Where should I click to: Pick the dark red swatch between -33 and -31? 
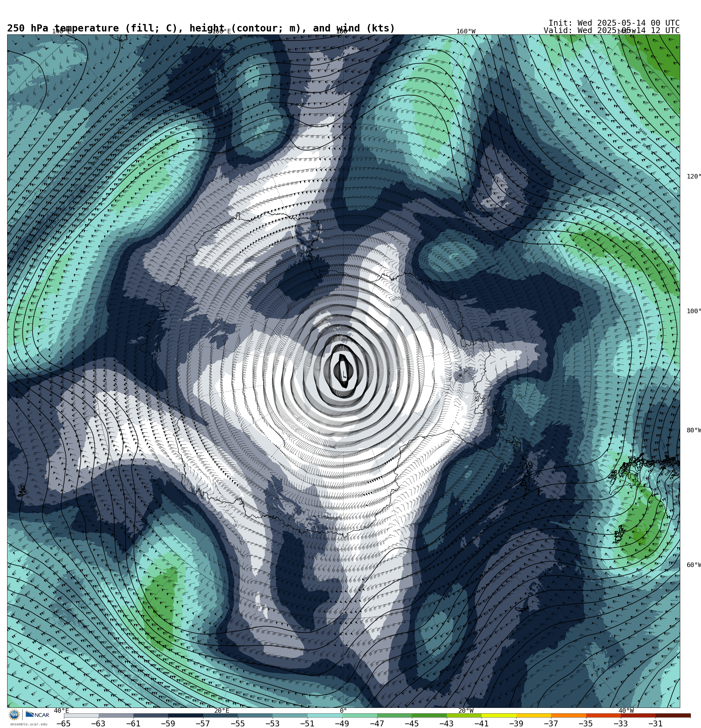639,715
